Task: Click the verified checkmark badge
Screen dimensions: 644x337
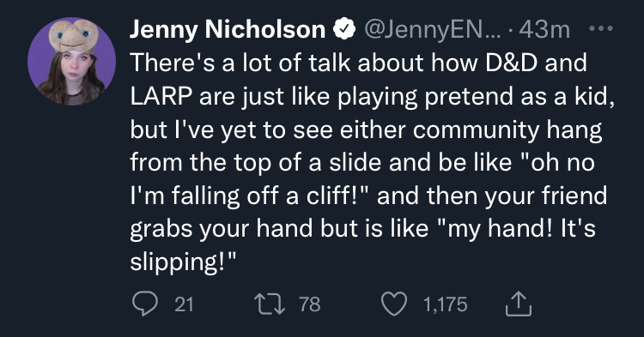Action: click(x=344, y=29)
